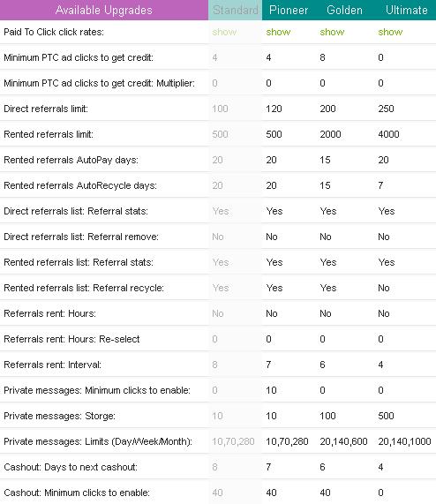
Task: Click Ultimate rented referrals limit value 4000
Action: pyautogui.click(x=388, y=134)
